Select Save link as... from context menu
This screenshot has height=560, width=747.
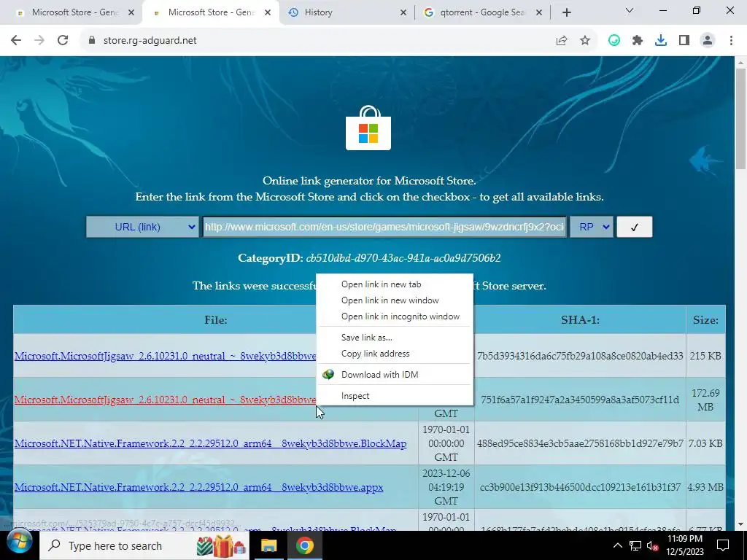point(395,338)
